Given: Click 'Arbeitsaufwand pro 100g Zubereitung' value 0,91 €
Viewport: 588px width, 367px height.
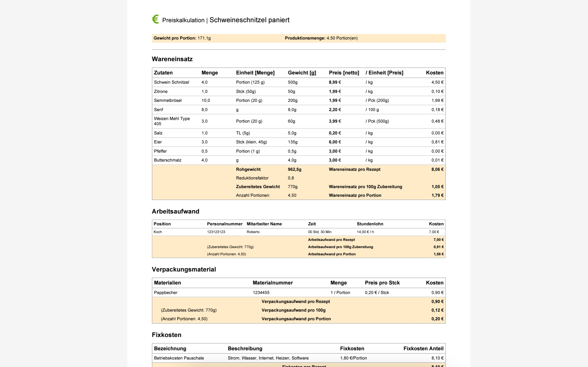Looking at the screenshot, I should click(438, 247).
